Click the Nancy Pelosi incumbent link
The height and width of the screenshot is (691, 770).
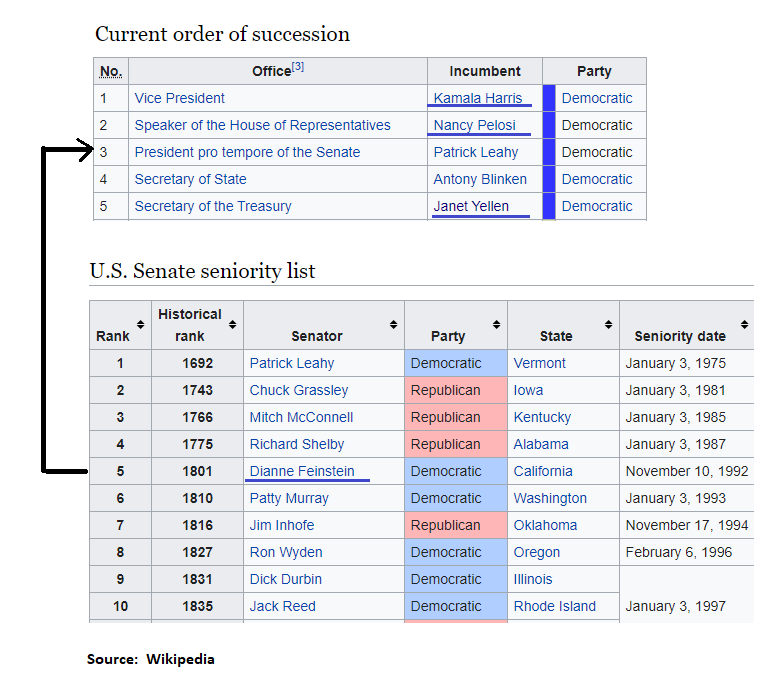pos(475,125)
